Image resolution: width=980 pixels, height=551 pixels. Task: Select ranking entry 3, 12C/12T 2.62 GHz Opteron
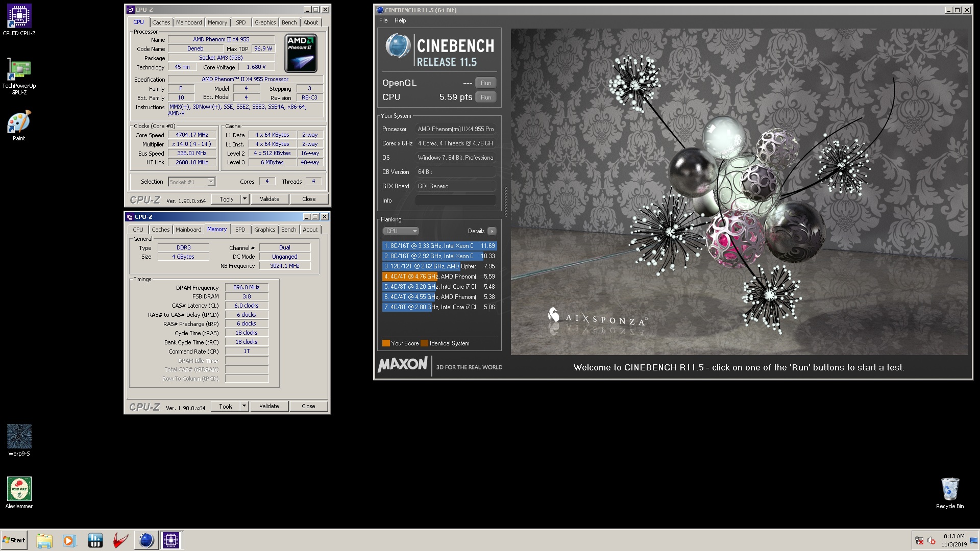pos(439,266)
